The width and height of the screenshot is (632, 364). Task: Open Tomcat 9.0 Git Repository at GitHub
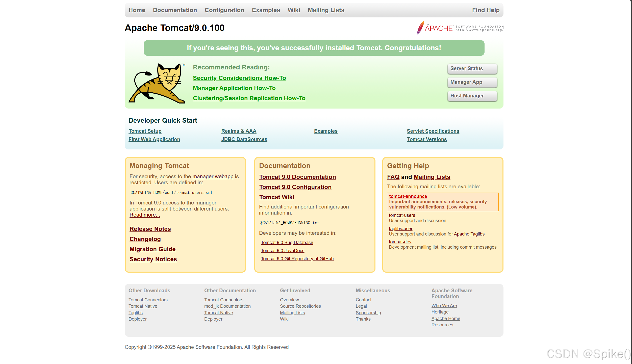pos(297,259)
